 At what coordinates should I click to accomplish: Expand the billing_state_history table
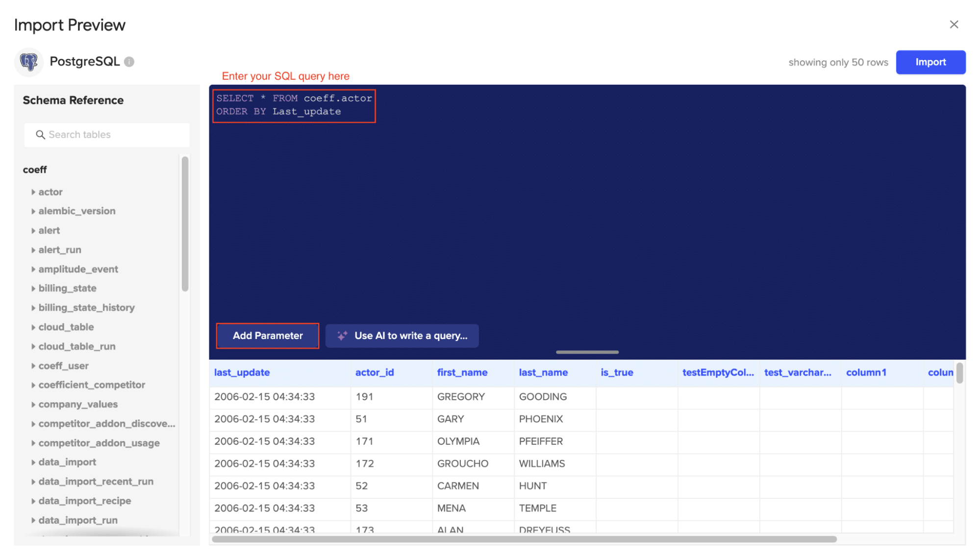pos(33,308)
